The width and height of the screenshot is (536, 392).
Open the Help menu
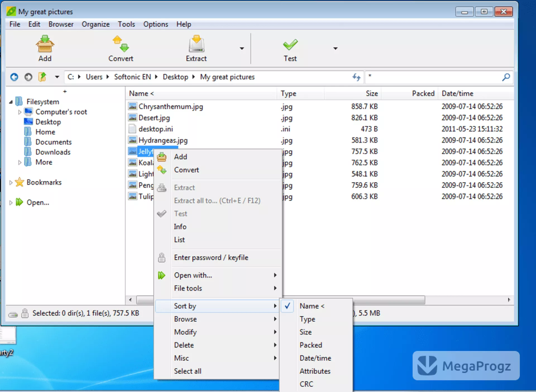coord(184,24)
